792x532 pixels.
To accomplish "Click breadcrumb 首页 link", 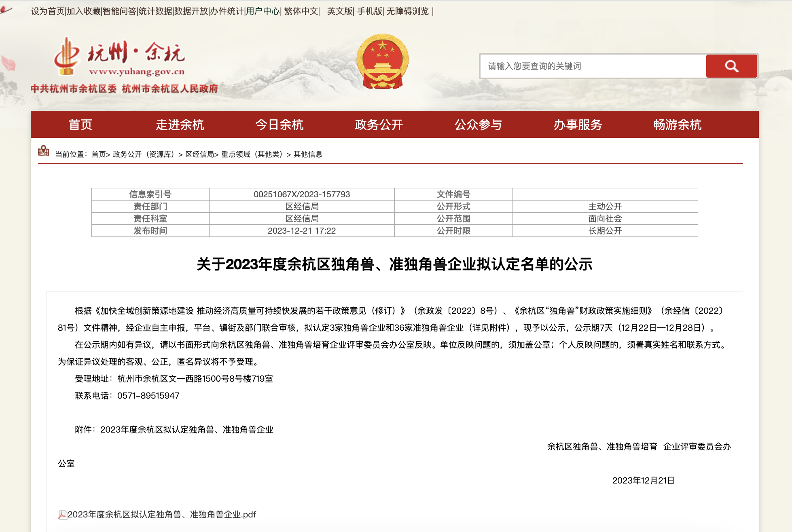I will pos(99,154).
